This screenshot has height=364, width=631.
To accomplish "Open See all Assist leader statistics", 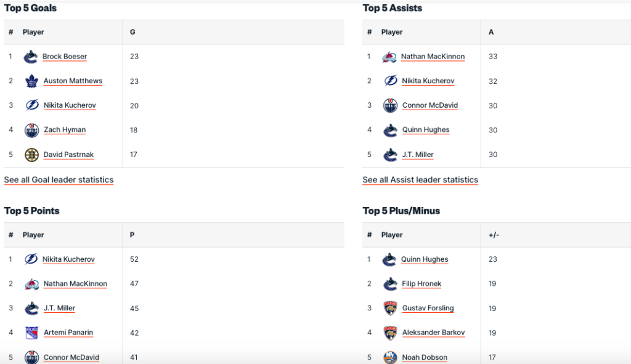I will [x=420, y=180].
